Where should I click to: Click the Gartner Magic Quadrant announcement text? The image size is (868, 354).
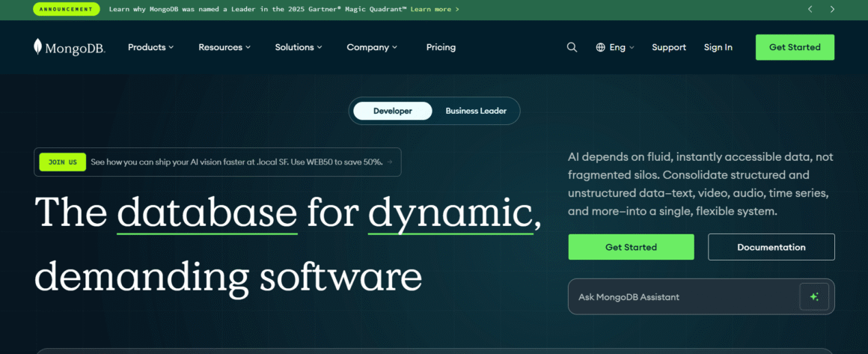(257, 10)
